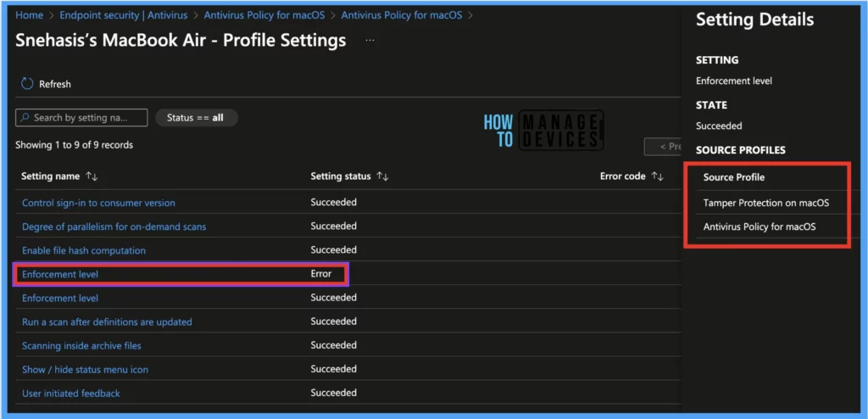Image resolution: width=868 pixels, height=419 pixels.
Task: Focus the Search by setting name field
Action: click(82, 118)
